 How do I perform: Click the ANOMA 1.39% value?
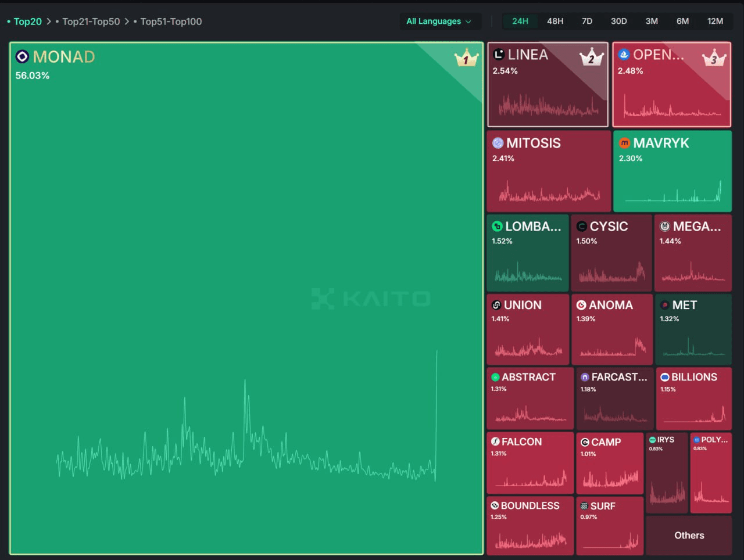click(586, 319)
